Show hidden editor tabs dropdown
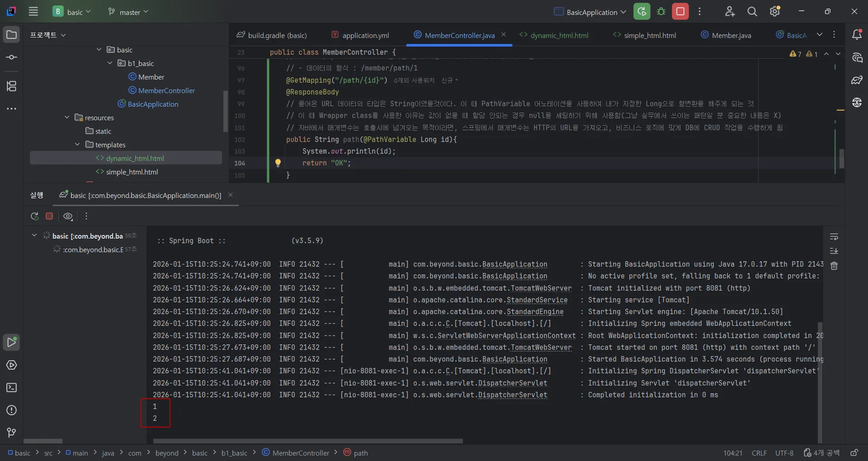 click(820, 35)
